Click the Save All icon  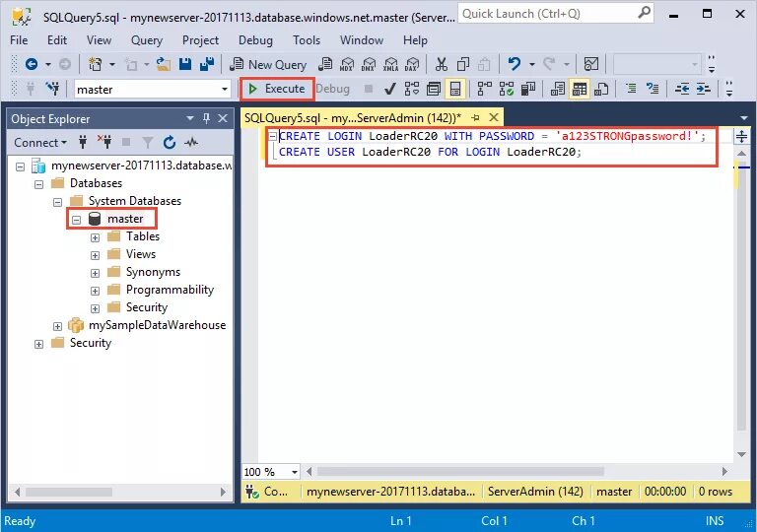click(x=207, y=64)
